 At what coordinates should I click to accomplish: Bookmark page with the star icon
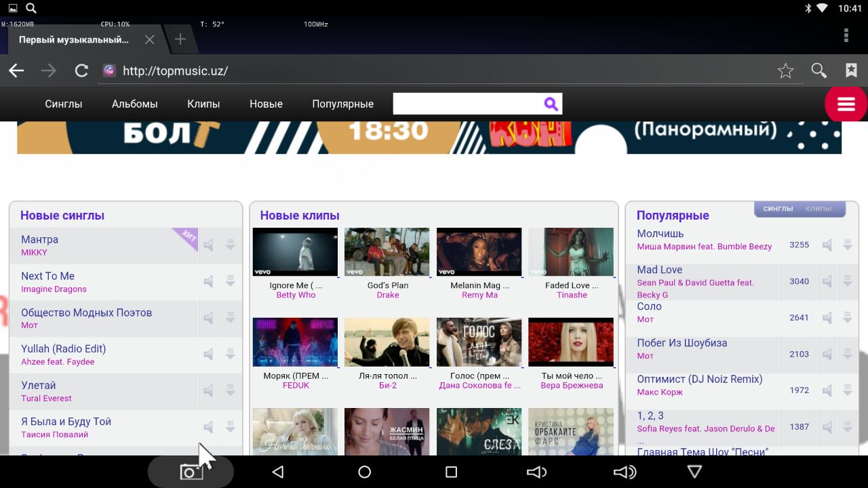click(785, 70)
